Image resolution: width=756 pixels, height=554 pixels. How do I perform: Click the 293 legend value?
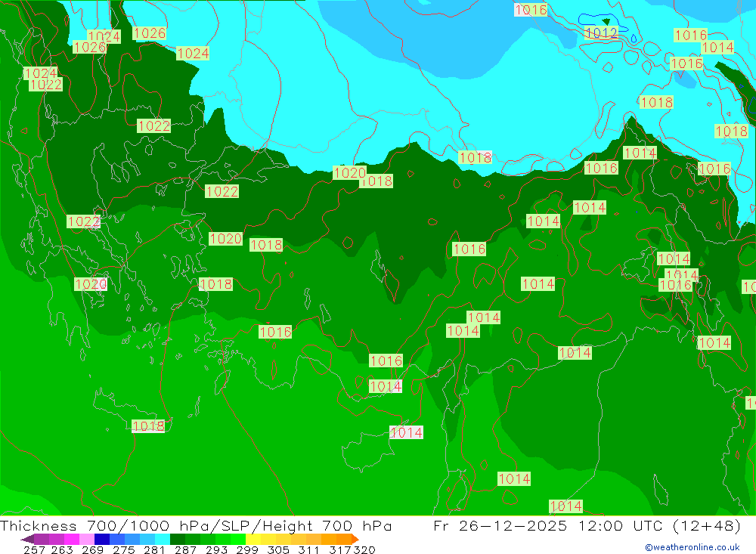tap(216, 549)
